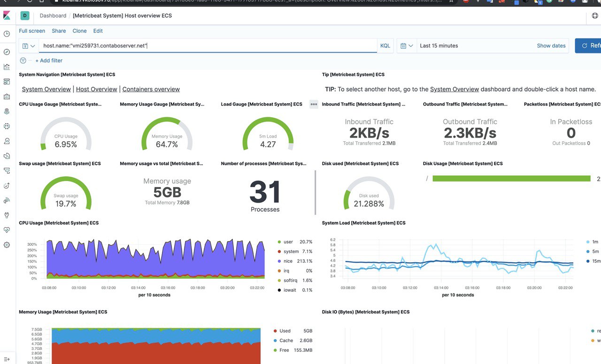The width and height of the screenshot is (601, 364).
Task: Open Machine Learning from the side navigation
Action: tap(7, 126)
